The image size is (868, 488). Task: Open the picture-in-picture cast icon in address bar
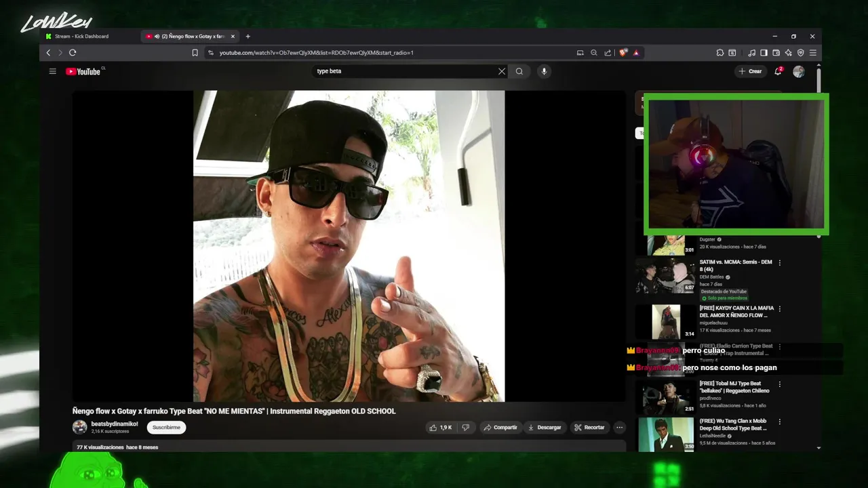point(580,53)
